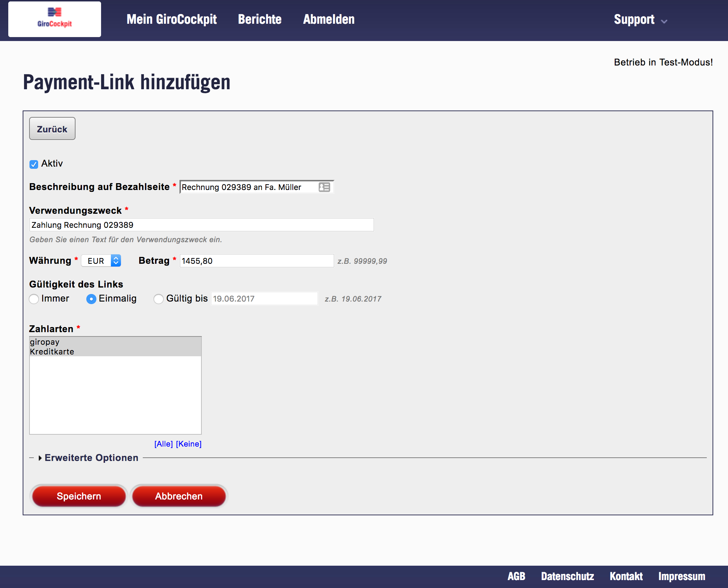This screenshot has height=588, width=728.
Task: Click the GiroCockpit logo
Action: (55, 19)
